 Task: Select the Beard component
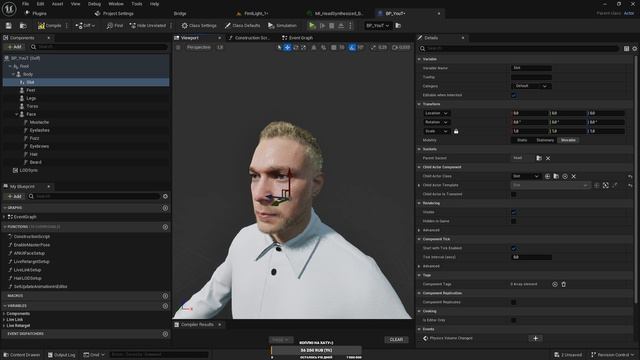[x=35, y=162]
